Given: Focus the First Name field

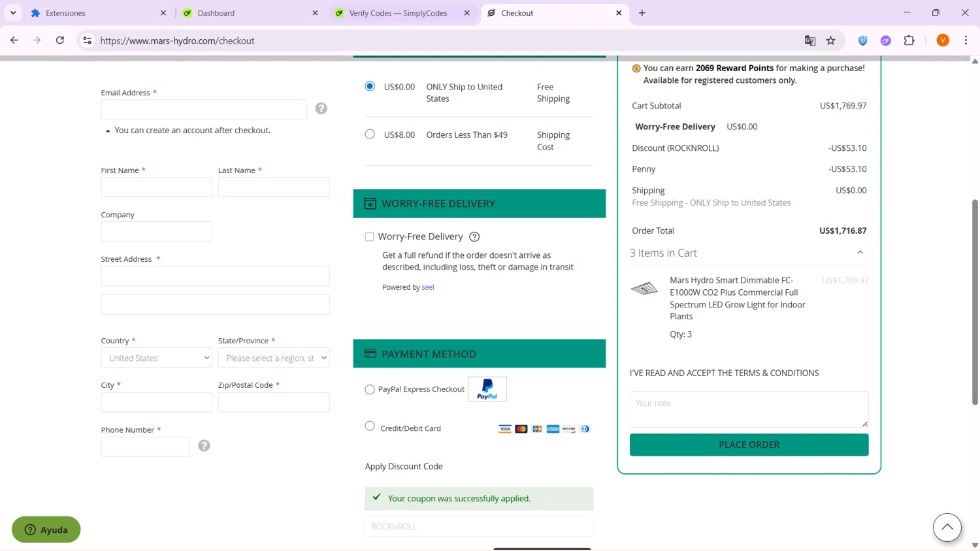Looking at the screenshot, I should [x=157, y=187].
